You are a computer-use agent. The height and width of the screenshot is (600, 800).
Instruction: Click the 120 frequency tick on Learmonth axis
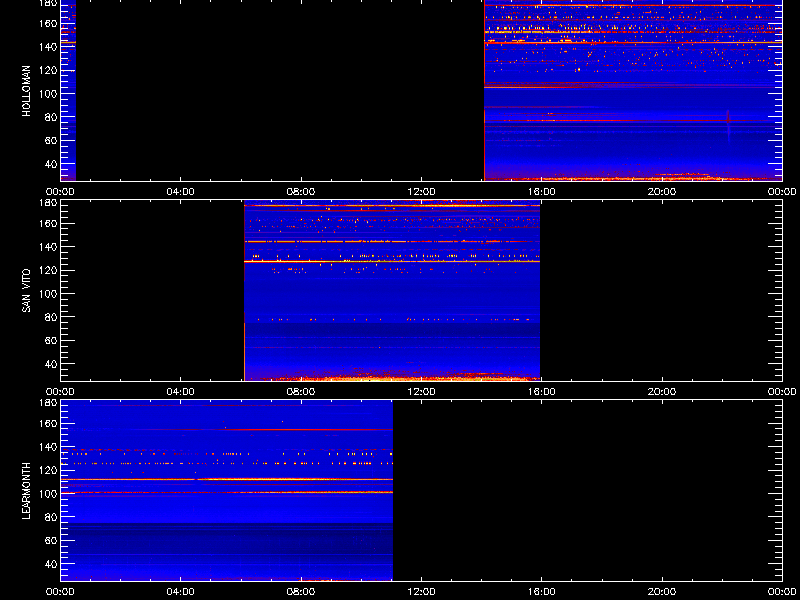[49, 470]
